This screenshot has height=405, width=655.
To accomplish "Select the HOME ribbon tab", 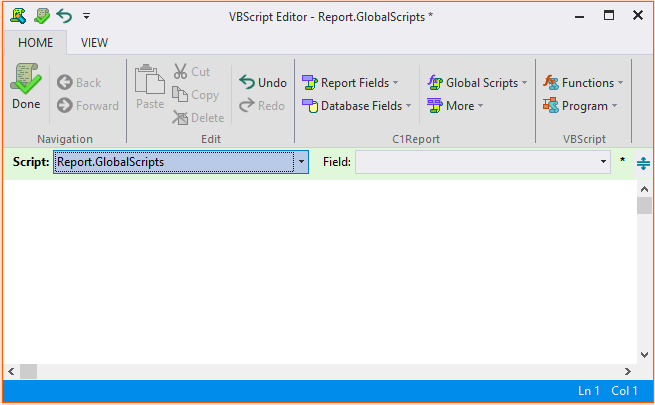I will pyautogui.click(x=36, y=43).
